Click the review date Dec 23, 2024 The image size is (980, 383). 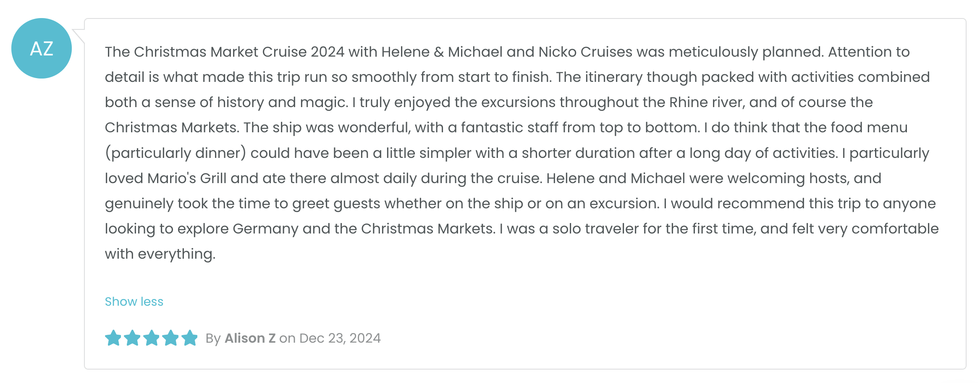coord(340,338)
